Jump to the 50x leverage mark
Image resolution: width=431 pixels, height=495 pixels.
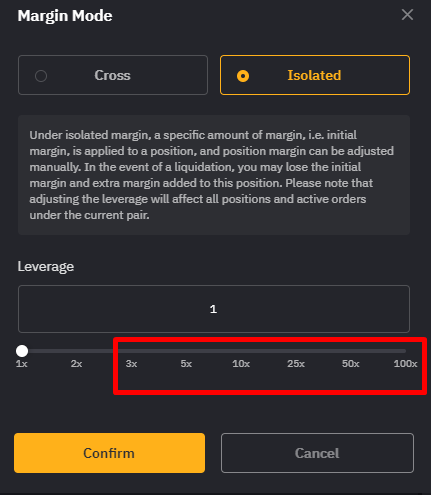coord(351,364)
